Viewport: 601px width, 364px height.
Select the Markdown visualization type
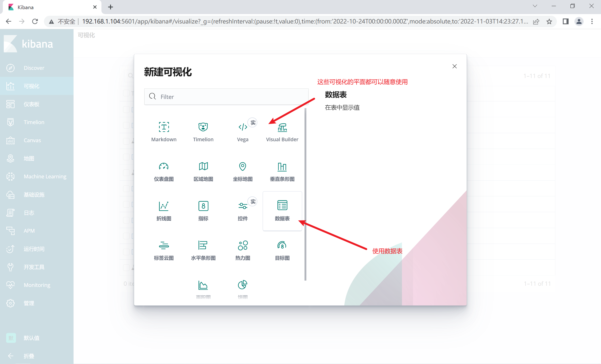[x=164, y=132]
